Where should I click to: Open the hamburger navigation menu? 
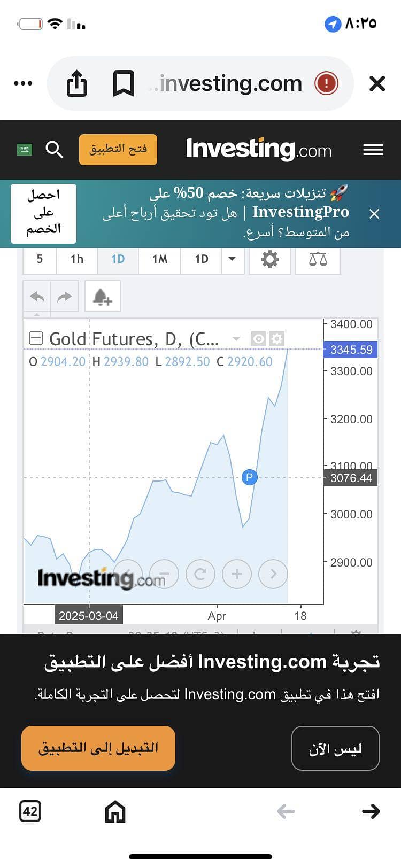click(x=373, y=150)
